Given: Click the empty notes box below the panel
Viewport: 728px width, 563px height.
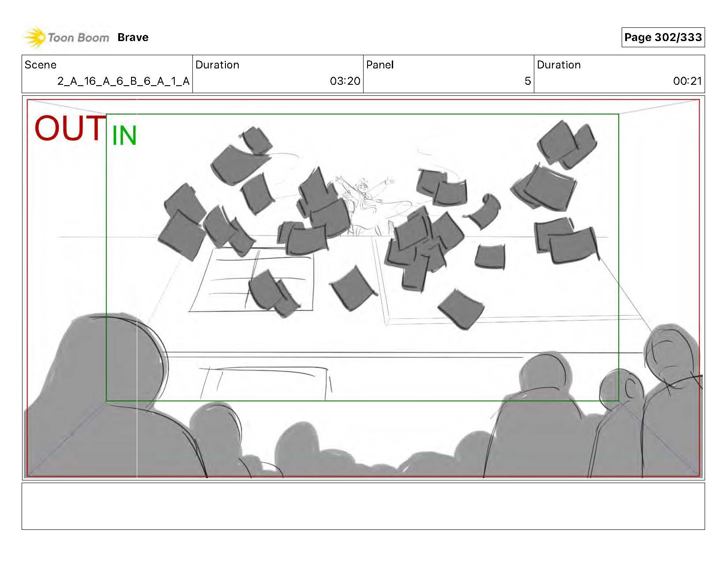Looking at the screenshot, I should [x=363, y=506].
